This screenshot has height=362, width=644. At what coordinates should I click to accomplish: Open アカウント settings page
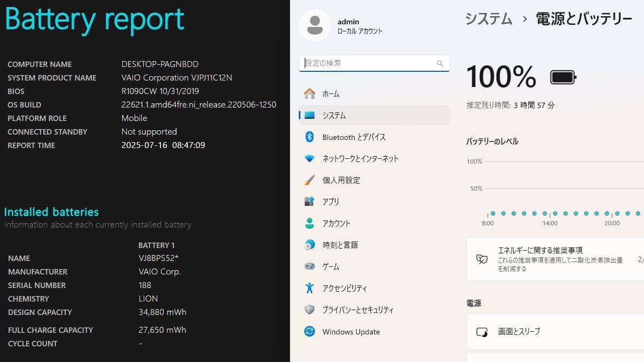[x=374, y=223]
